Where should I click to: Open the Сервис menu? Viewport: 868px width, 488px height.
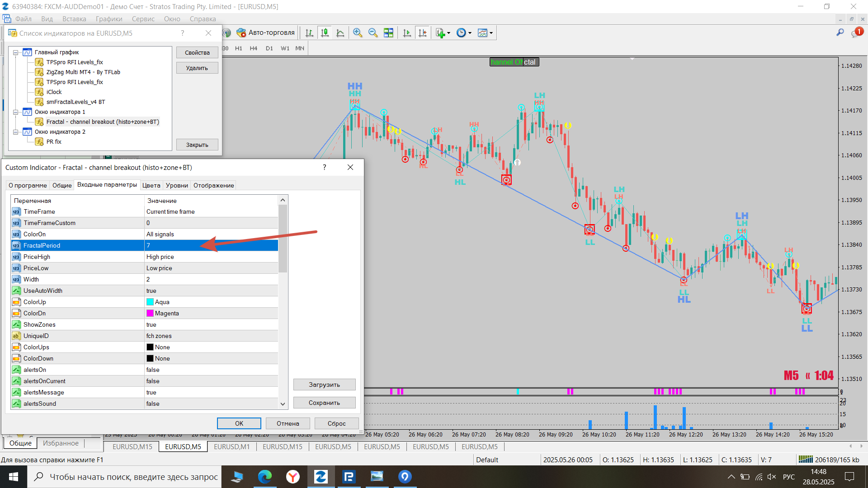point(143,19)
